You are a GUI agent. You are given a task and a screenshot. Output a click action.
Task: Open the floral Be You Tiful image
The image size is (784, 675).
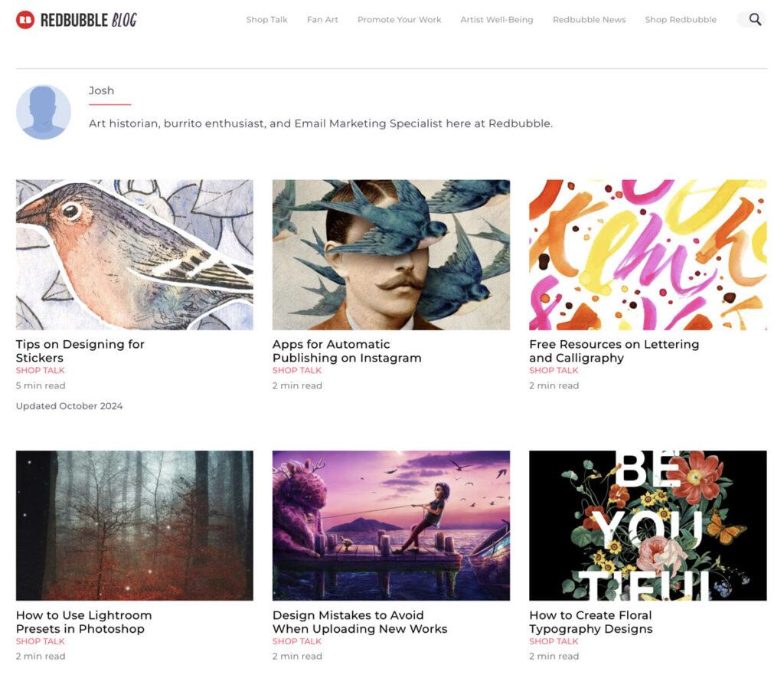647,525
